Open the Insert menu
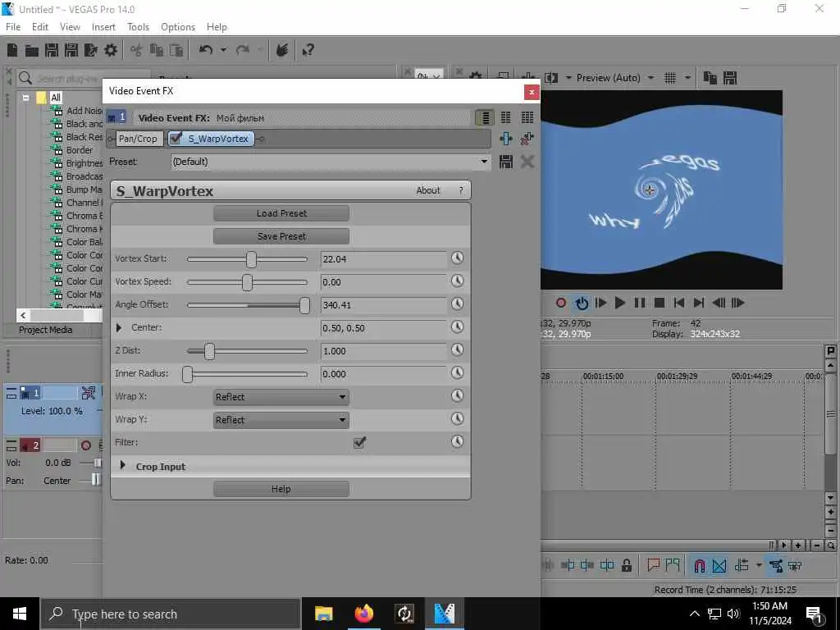The image size is (840, 630). (x=103, y=27)
